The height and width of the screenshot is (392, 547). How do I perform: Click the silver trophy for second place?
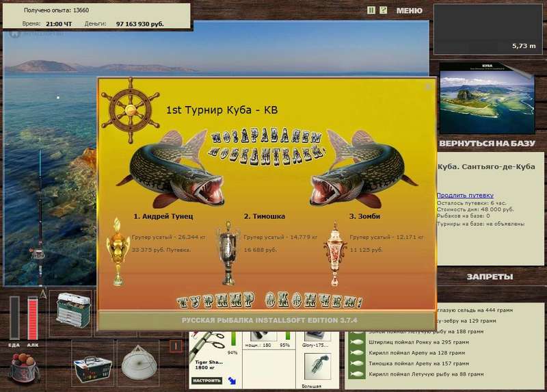click(228, 252)
